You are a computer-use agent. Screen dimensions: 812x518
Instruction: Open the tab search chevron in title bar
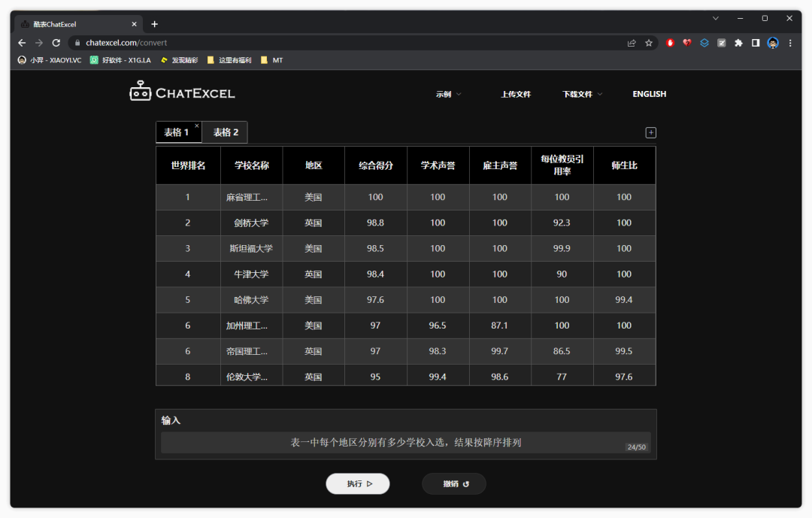click(716, 18)
